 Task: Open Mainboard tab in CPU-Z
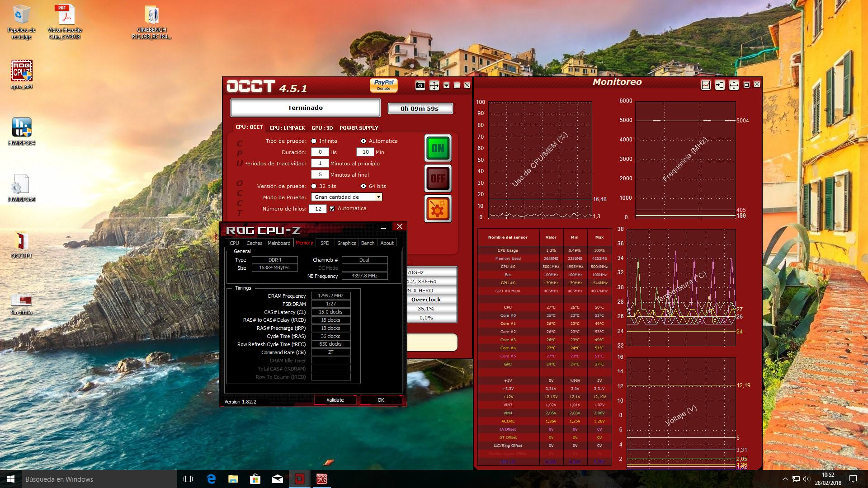279,243
